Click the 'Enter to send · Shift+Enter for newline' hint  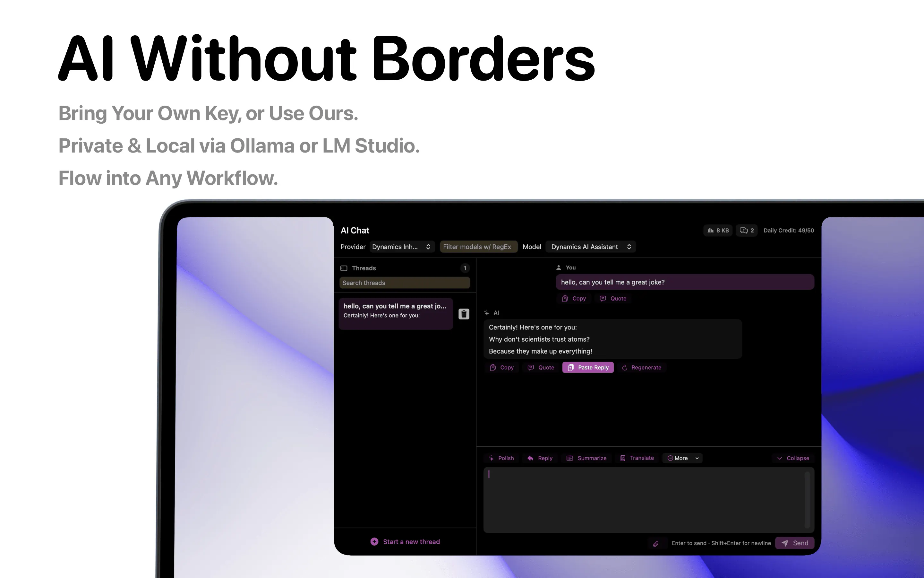(721, 543)
